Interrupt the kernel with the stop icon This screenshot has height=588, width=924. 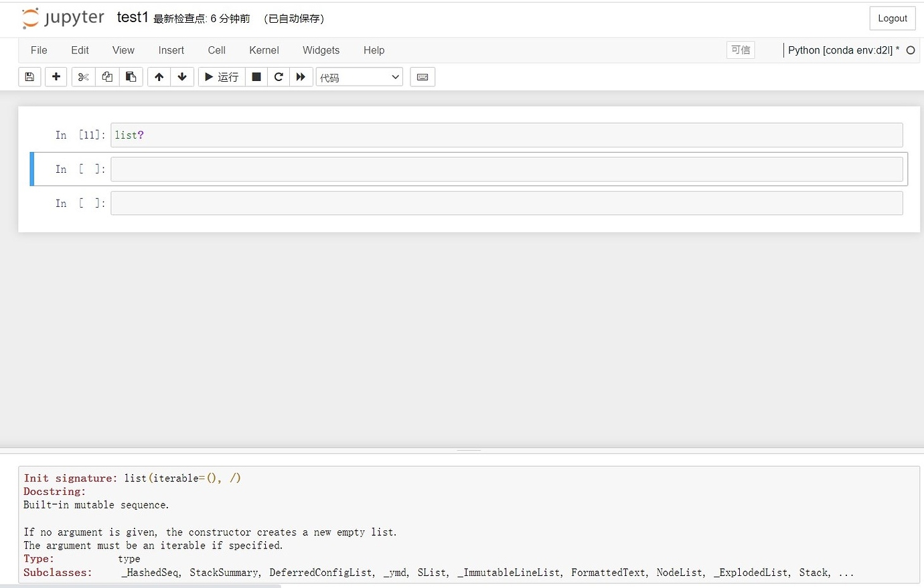[x=256, y=76]
